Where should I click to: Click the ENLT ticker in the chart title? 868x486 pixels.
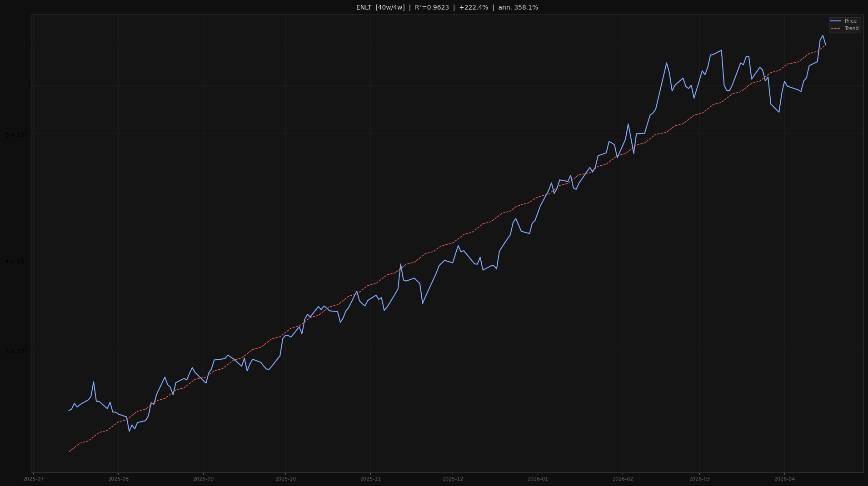pyautogui.click(x=364, y=8)
